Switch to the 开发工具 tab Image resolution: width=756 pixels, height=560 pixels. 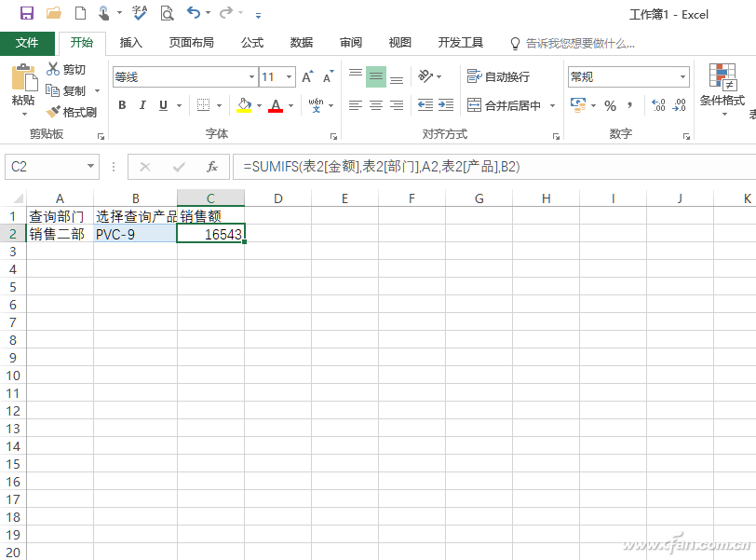pyautogui.click(x=461, y=43)
